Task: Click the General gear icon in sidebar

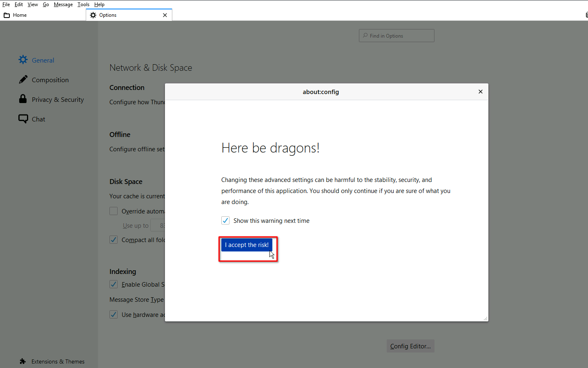Action: click(23, 60)
